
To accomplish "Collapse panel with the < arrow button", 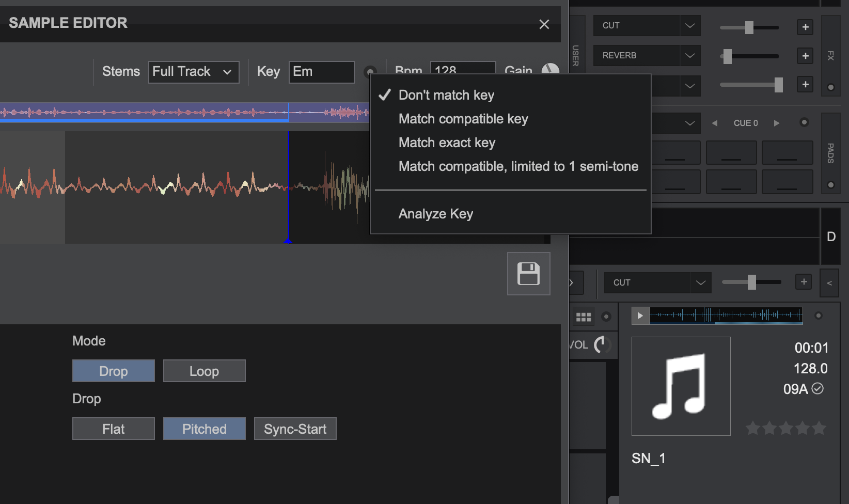I will point(829,283).
